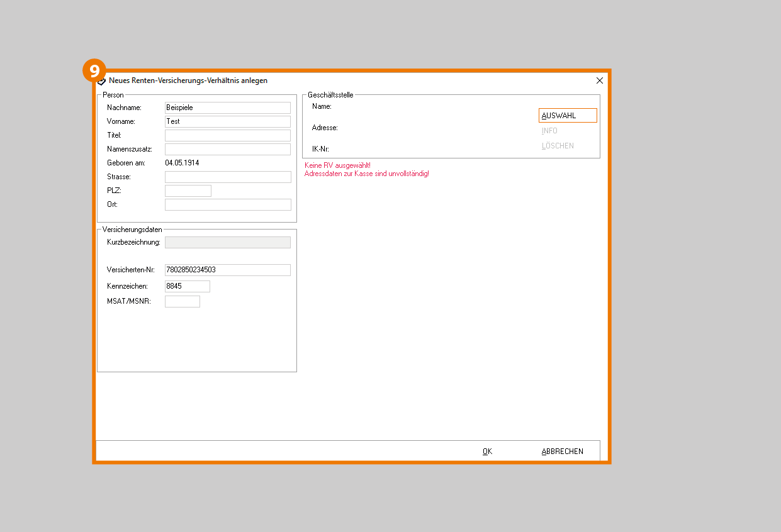781x532 pixels.
Task: Click the orange step 9 badge
Action: 94,70
